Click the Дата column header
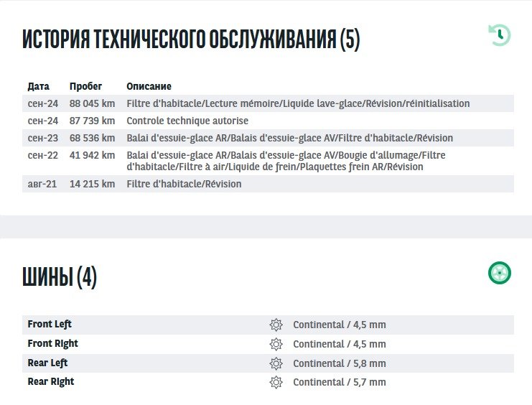This screenshot has height=405, width=532. click(x=38, y=86)
